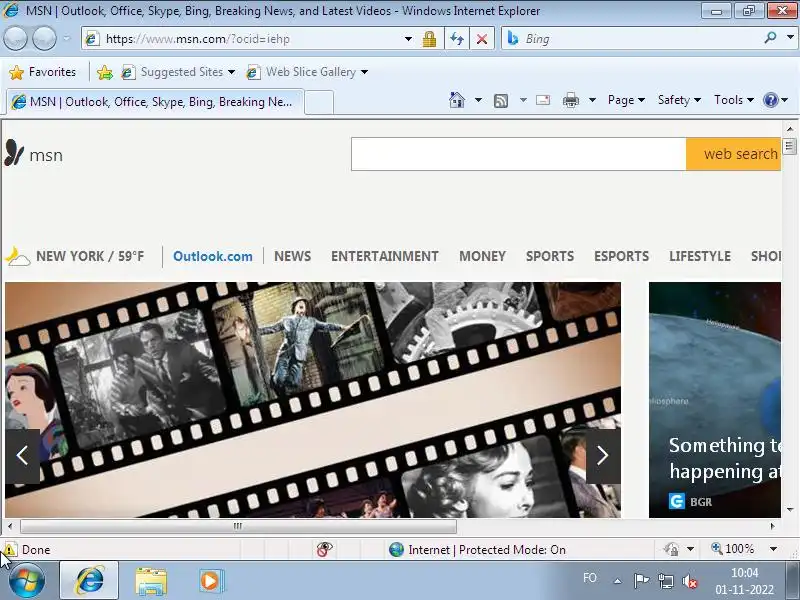The height and width of the screenshot is (600, 800).
Task: Click the address bar URL field
Action: (245, 39)
